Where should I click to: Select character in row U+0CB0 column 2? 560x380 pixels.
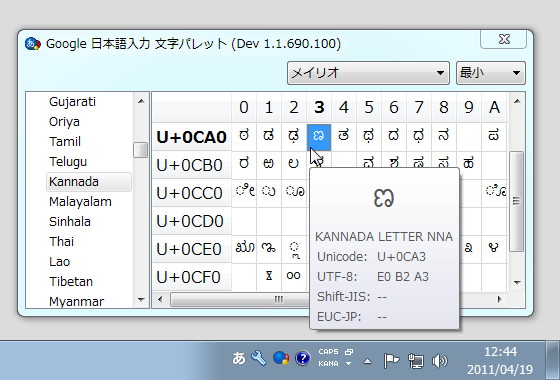(x=294, y=165)
